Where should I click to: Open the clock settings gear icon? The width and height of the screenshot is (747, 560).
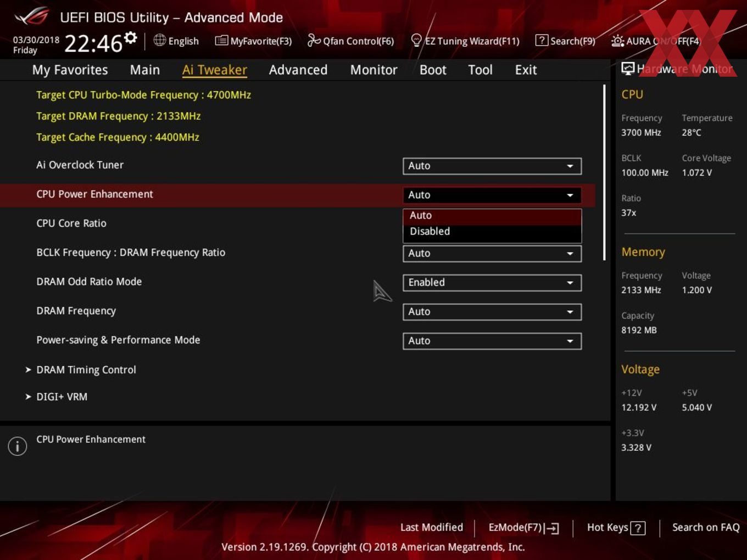click(130, 38)
